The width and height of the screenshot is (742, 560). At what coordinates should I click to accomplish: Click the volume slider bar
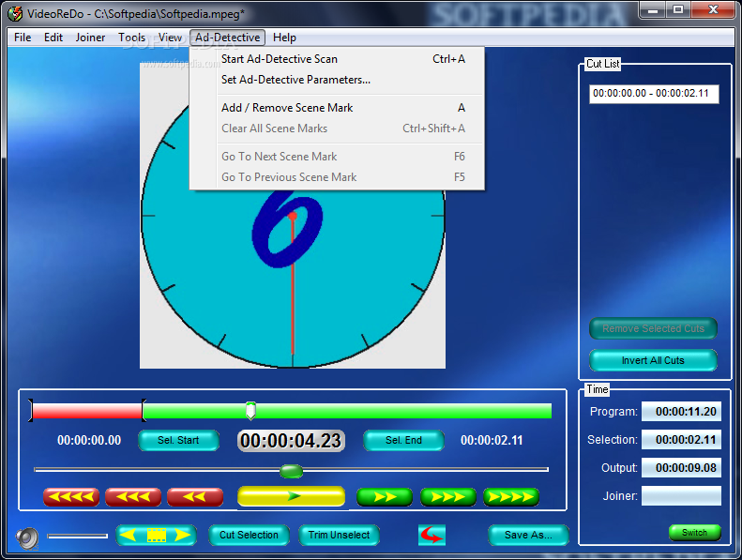(x=78, y=536)
